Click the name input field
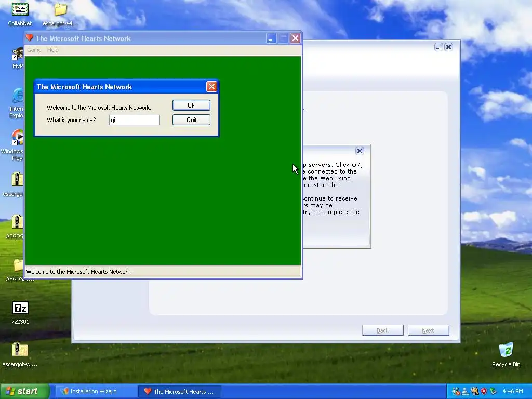This screenshot has height=399, width=532. (135, 120)
